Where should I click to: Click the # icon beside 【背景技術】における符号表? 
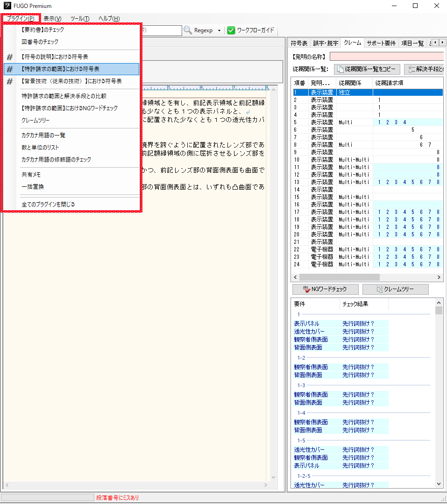coord(9,81)
